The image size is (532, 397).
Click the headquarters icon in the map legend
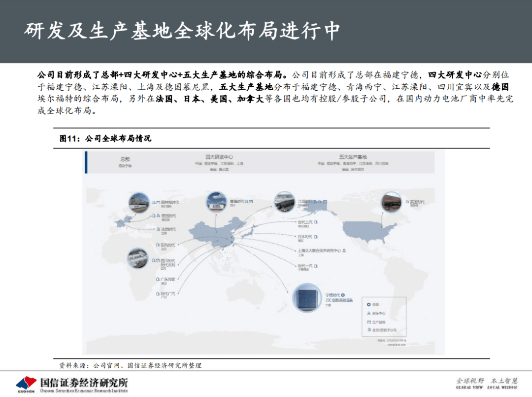click(369, 305)
